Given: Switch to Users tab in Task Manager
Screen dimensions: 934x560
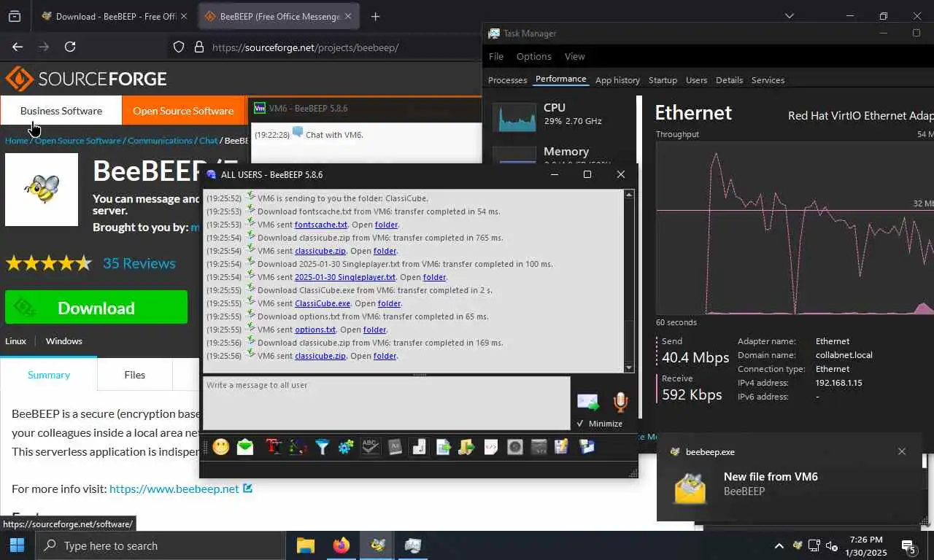Looking at the screenshot, I should (697, 80).
